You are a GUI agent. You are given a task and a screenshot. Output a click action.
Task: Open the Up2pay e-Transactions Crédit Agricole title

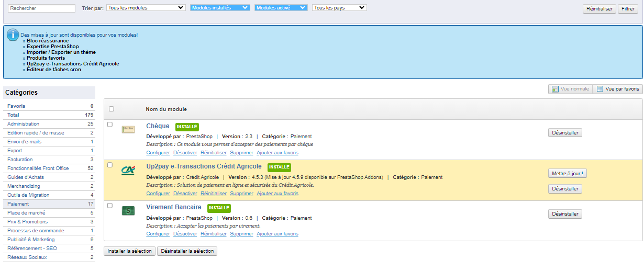click(204, 166)
